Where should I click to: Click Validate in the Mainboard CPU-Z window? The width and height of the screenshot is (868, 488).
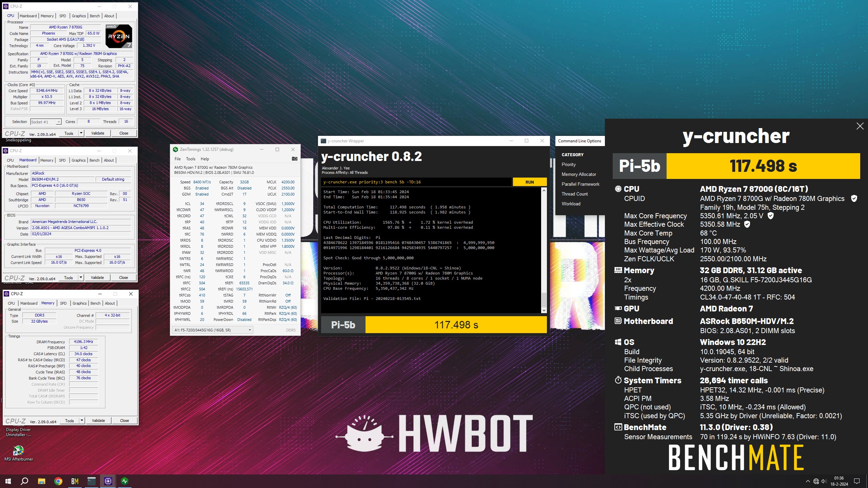[97, 278]
